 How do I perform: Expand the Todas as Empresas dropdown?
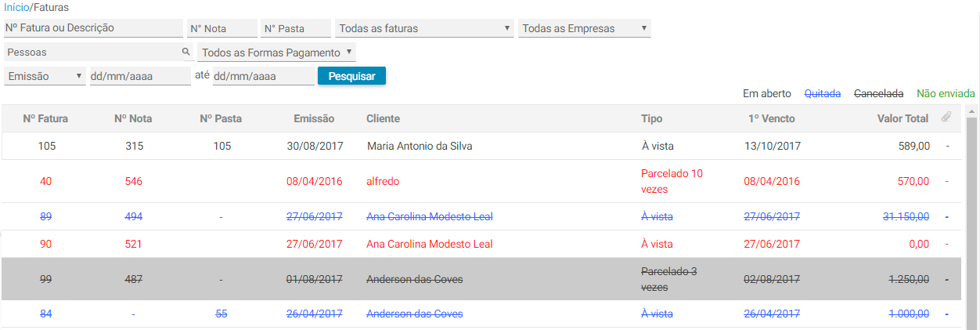584,28
